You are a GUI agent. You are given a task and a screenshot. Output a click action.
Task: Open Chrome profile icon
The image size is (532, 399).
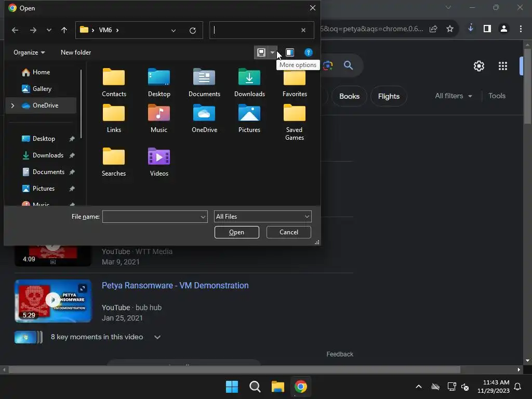click(504, 29)
